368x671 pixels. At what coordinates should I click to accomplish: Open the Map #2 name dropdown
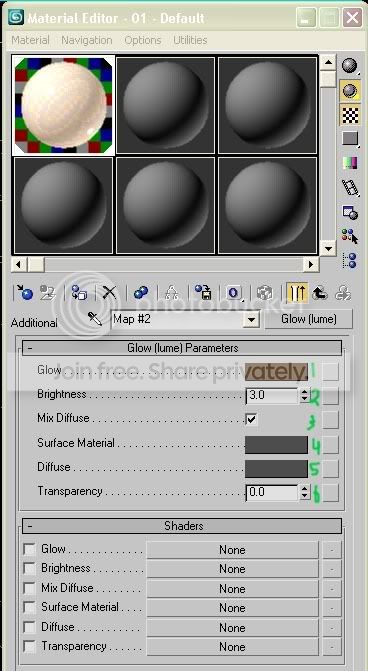click(x=252, y=320)
